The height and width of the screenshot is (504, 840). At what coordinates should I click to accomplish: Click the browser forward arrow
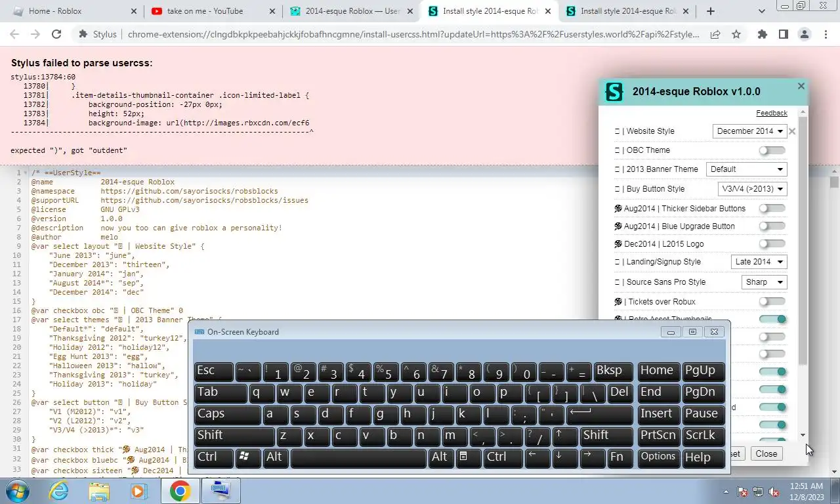[35, 35]
